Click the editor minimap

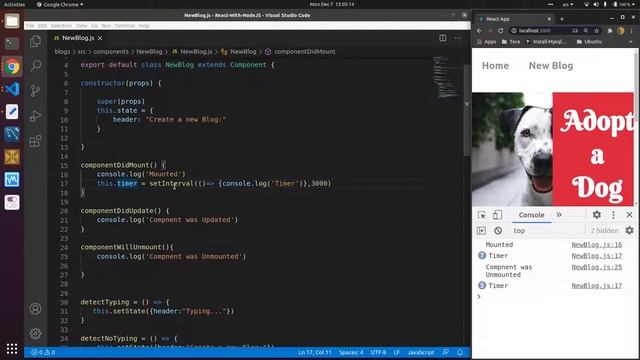[446, 78]
